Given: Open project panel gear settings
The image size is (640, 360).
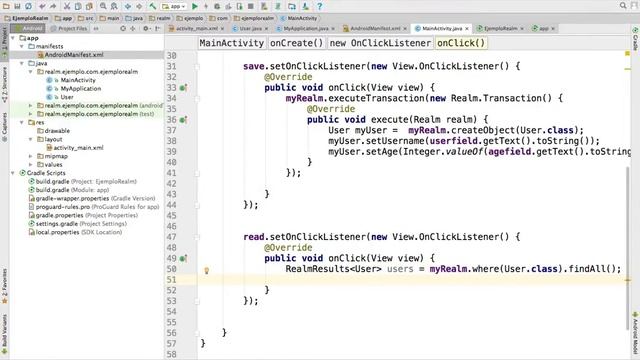Looking at the screenshot, I should coord(146,29).
